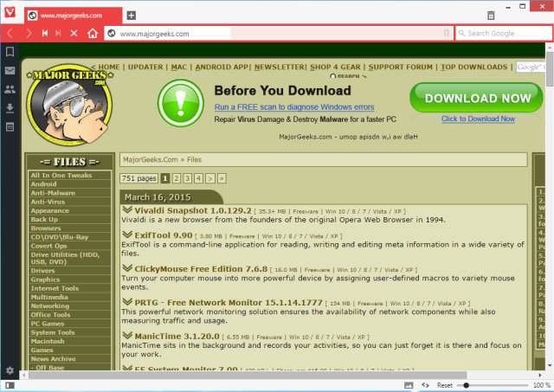The height and width of the screenshot is (392, 554).
Task: Open the TOP DOWNLOADS menu on the site
Action: click(473, 67)
